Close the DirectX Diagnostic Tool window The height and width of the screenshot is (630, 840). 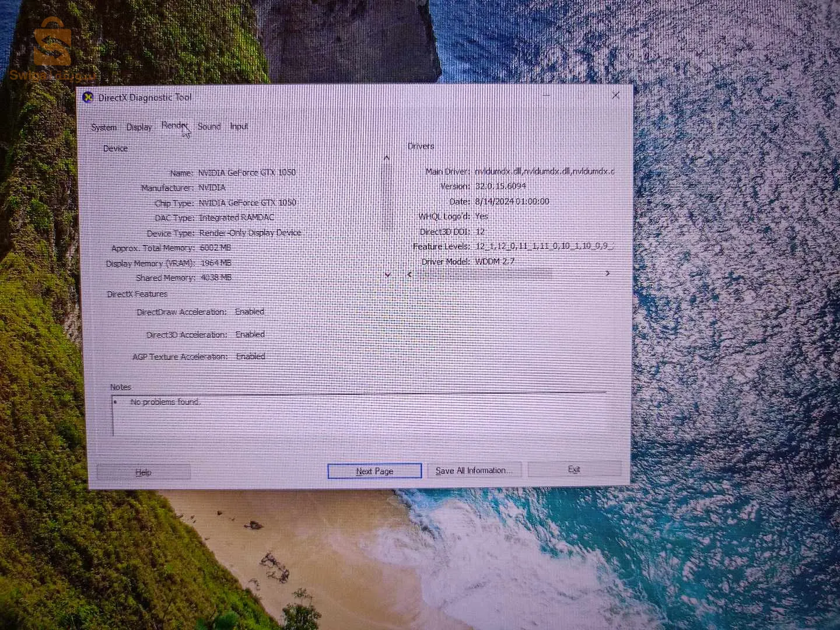615,95
